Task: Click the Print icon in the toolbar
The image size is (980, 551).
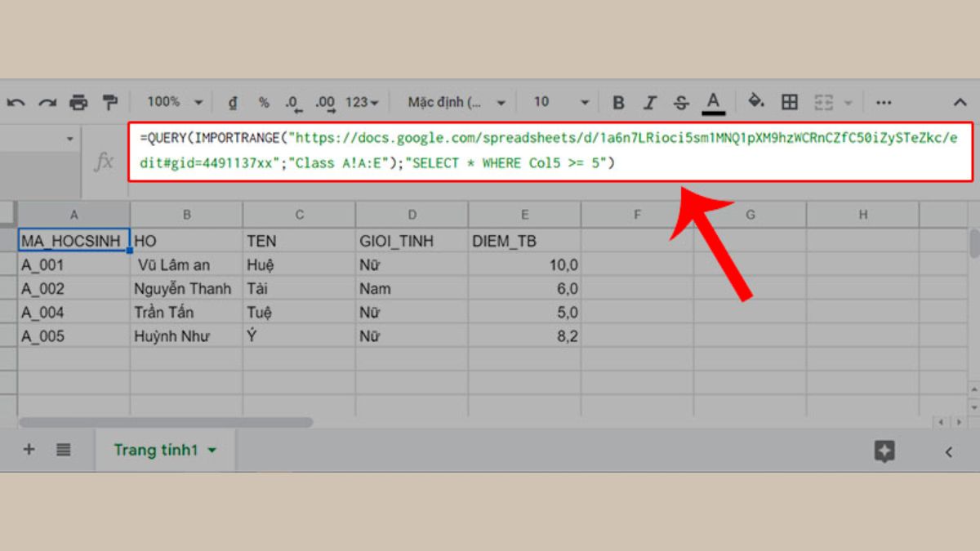Action: click(x=79, y=101)
